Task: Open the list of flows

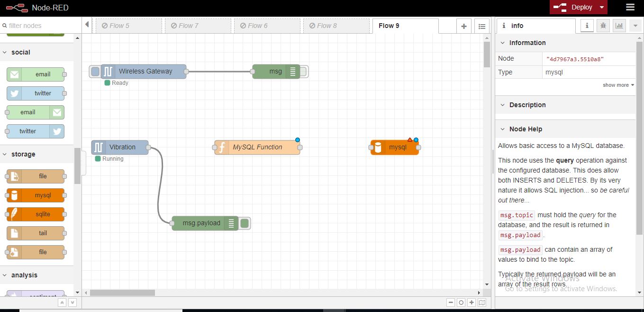Action: pyautogui.click(x=482, y=27)
